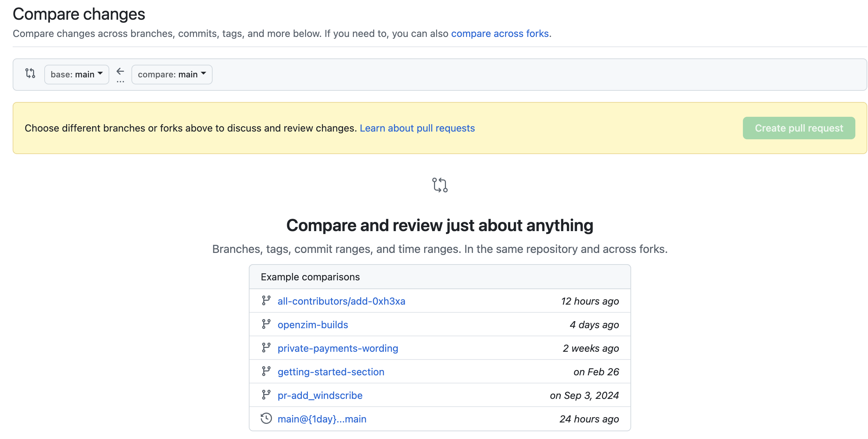
Task: Click the large centered pull request icon
Action: point(440,185)
